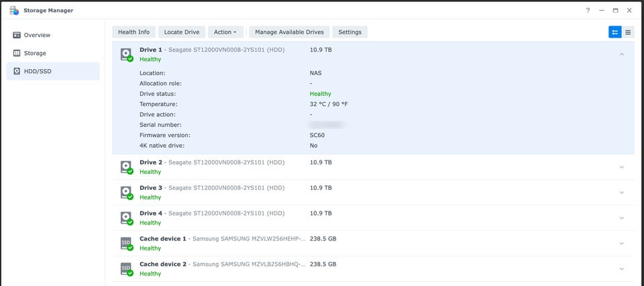Screen dimensions: 644x286
Task: Open the Action dropdown menu
Action: [x=225, y=32]
